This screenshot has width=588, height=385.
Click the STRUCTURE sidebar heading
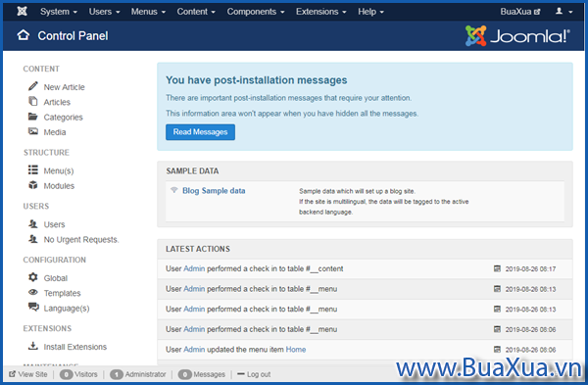[46, 153]
